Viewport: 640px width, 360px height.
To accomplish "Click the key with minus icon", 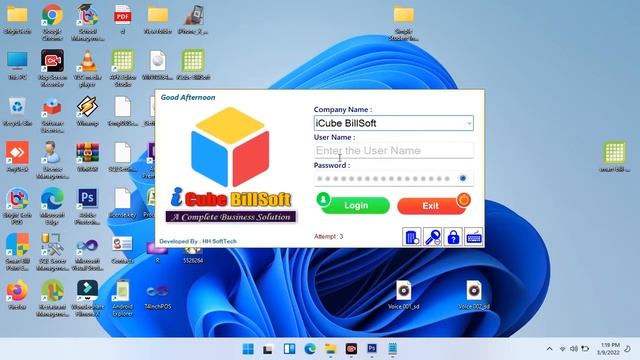I will [x=432, y=237].
